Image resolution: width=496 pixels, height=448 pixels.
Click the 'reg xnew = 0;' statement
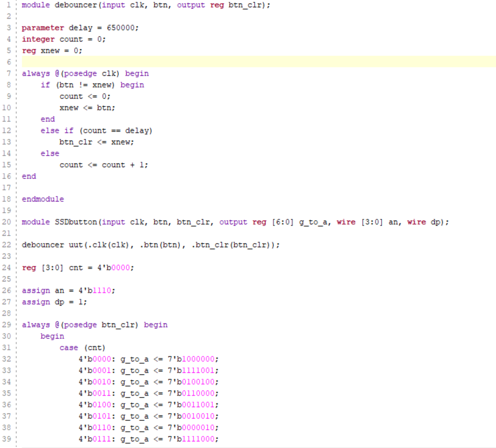[x=52, y=51]
